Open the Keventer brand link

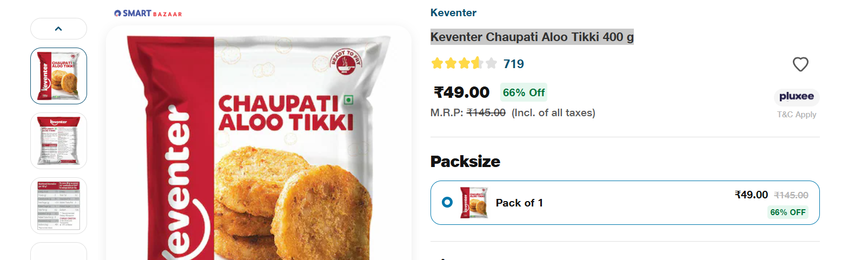tap(453, 12)
